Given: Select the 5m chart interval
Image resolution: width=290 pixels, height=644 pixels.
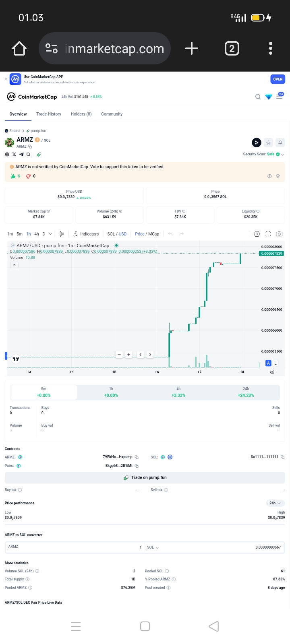Looking at the screenshot, I should click(x=19, y=234).
